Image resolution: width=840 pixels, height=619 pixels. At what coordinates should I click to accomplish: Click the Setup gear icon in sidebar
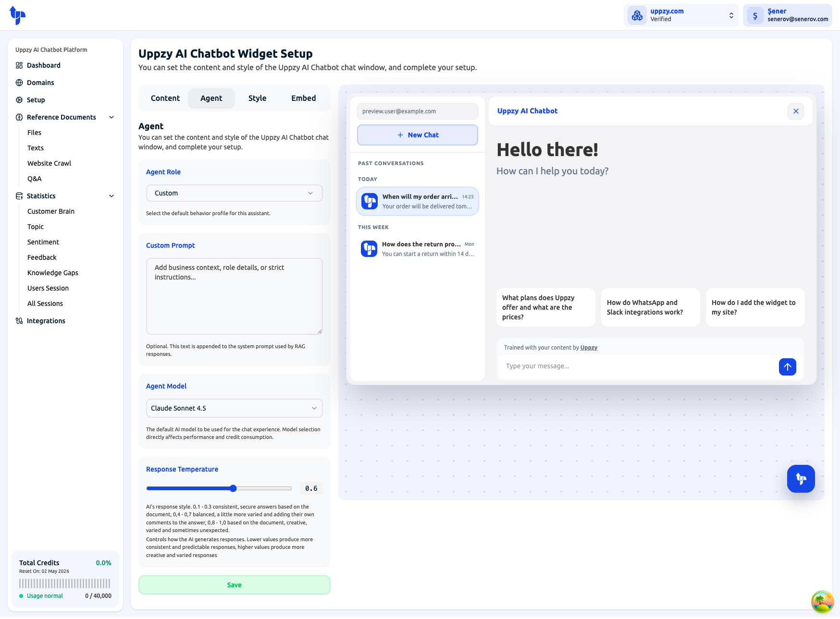tap(19, 100)
